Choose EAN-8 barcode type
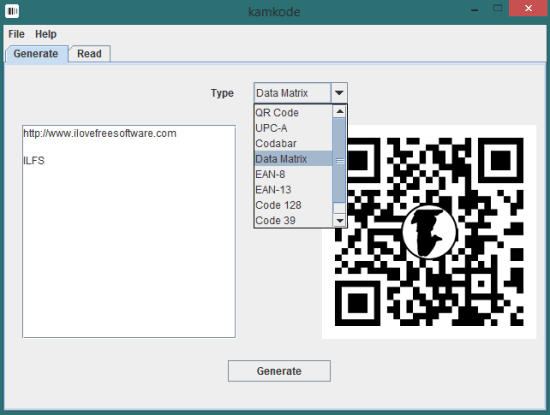 click(x=293, y=174)
